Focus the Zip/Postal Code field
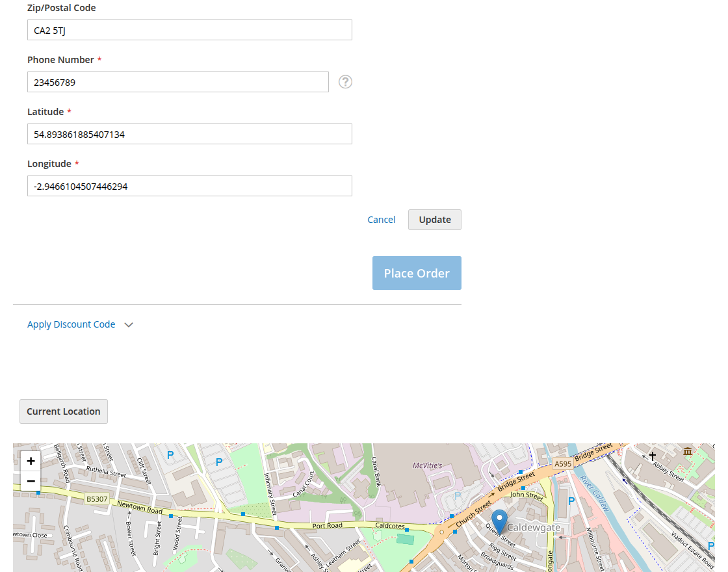Viewport: 728px width, 572px height. [x=189, y=30]
